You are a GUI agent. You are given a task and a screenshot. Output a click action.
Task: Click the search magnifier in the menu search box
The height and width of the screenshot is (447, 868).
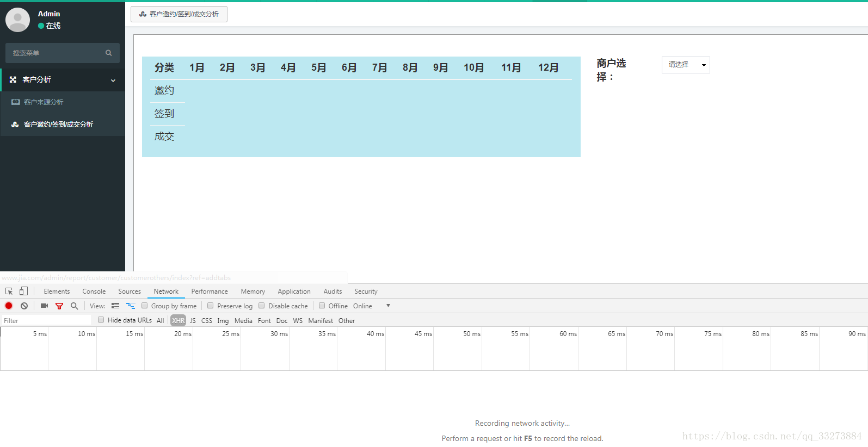coord(108,53)
